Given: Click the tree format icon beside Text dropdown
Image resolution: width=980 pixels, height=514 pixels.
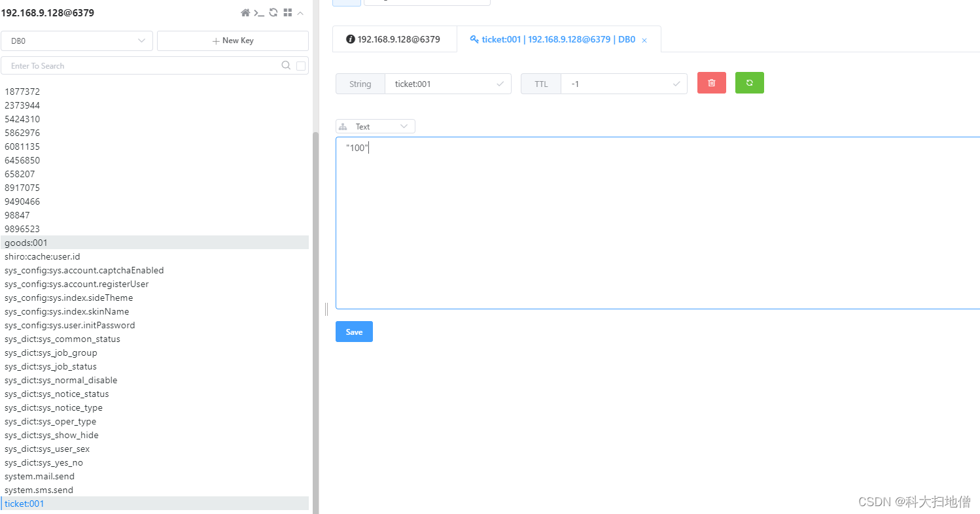Looking at the screenshot, I should (343, 126).
